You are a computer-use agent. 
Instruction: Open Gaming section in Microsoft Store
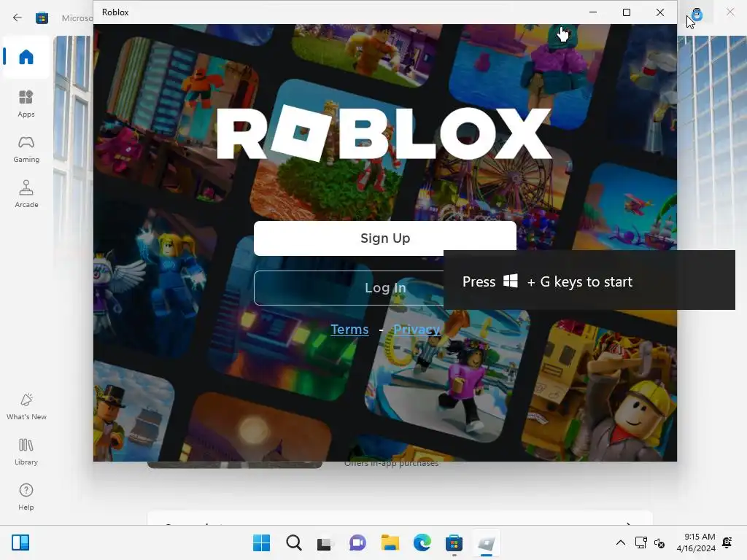[26, 149]
